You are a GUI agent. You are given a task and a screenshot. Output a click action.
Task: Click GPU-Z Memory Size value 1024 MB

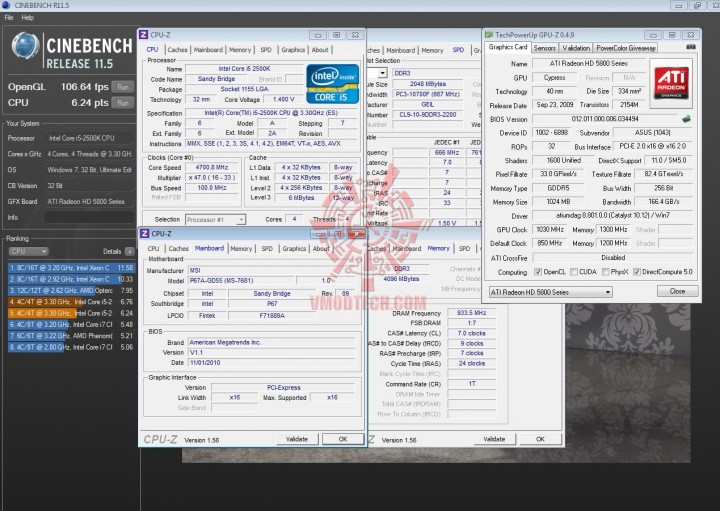pyautogui.click(x=558, y=202)
